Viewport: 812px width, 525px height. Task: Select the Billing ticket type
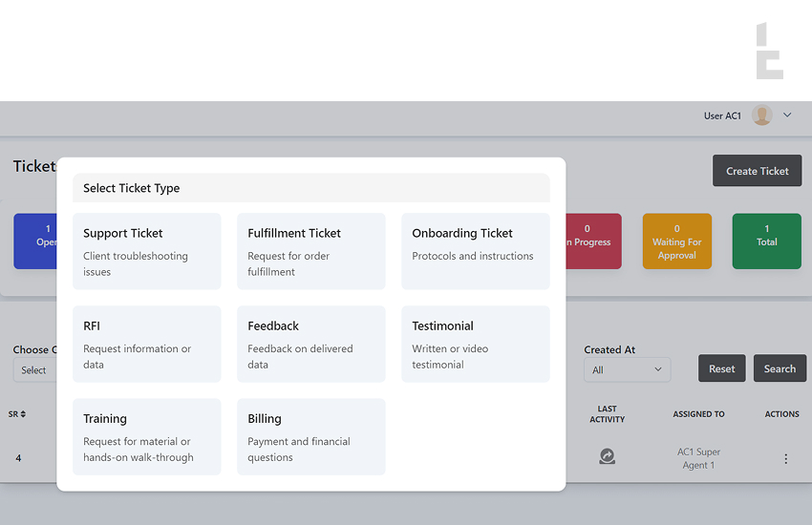tap(310, 436)
